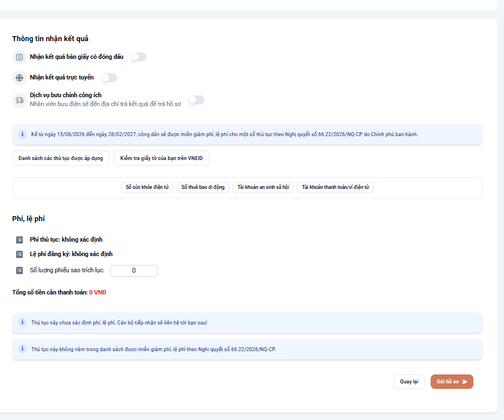Image resolution: width=504 pixels, height=420 pixels.
Task: Click info icon beside the 15/08/2026 fee notice
Action: pos(22,134)
